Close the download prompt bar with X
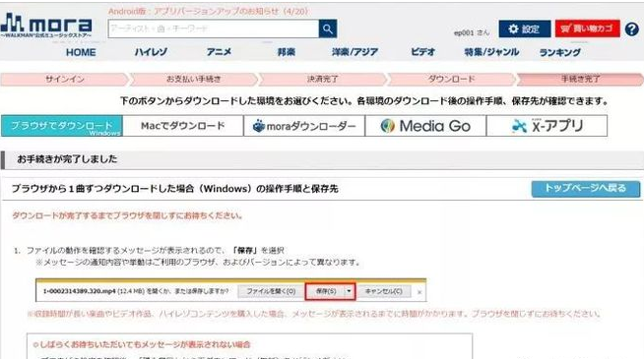The image size is (644, 359). tap(419, 292)
